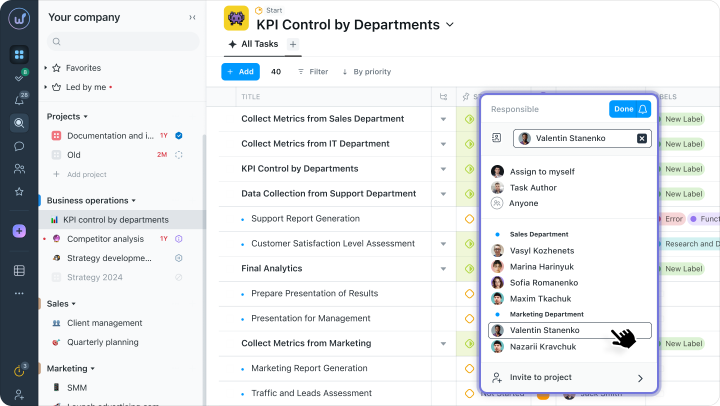The height and width of the screenshot is (406, 720).
Task: Remove Valentin Stanenko from responsible field
Action: pyautogui.click(x=642, y=138)
